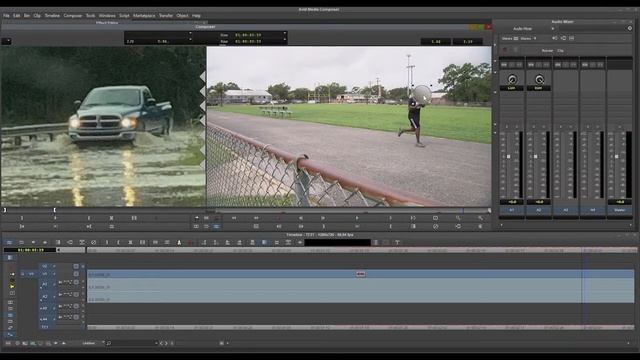Open the Composer menu
The height and width of the screenshot is (360, 640).
pos(73,16)
